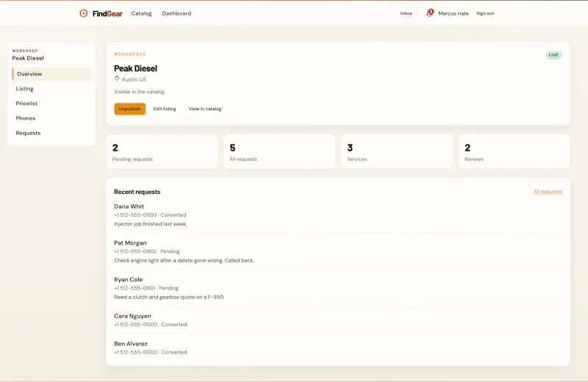
Task: Click the Peak Diesel name in sidebar
Action: (28, 58)
